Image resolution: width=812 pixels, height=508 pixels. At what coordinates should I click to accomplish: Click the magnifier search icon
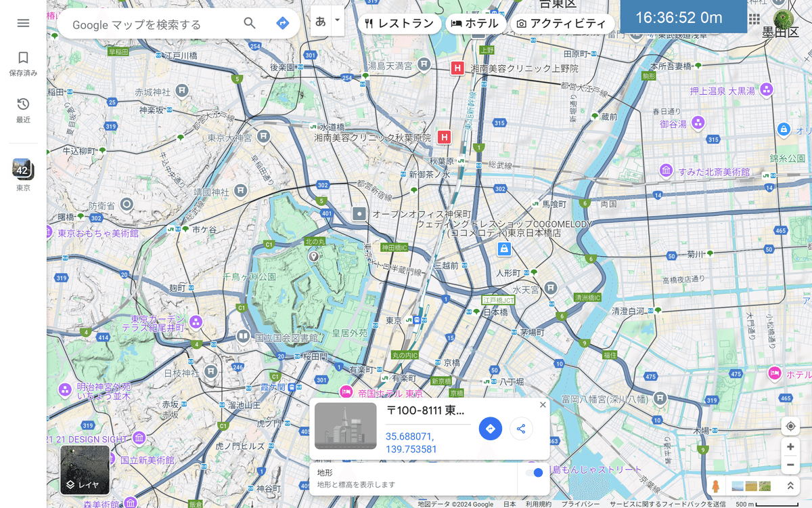click(250, 24)
